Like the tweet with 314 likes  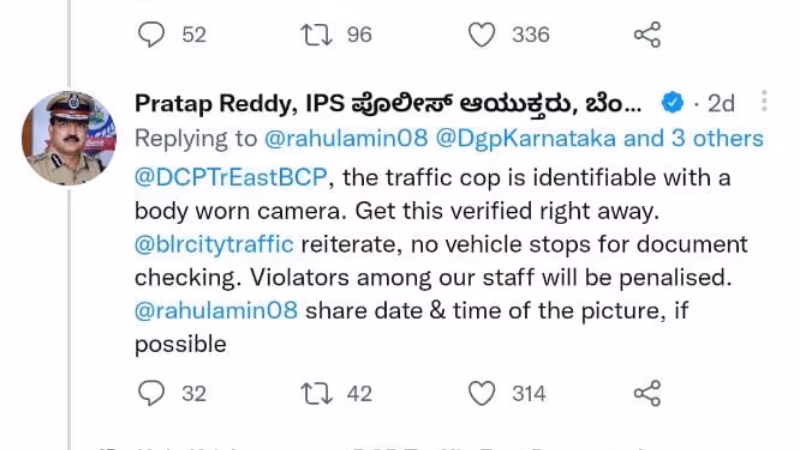coord(482,394)
